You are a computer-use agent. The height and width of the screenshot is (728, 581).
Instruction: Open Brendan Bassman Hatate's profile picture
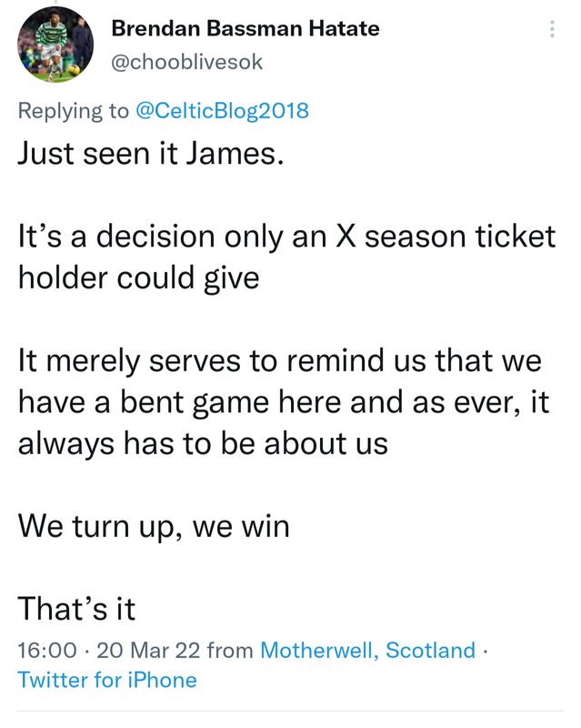(x=55, y=45)
